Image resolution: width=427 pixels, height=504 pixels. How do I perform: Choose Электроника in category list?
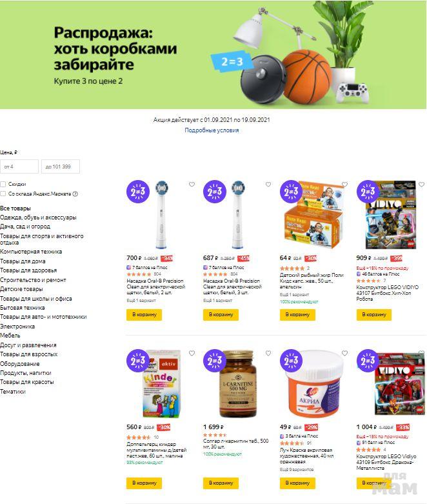17,327
